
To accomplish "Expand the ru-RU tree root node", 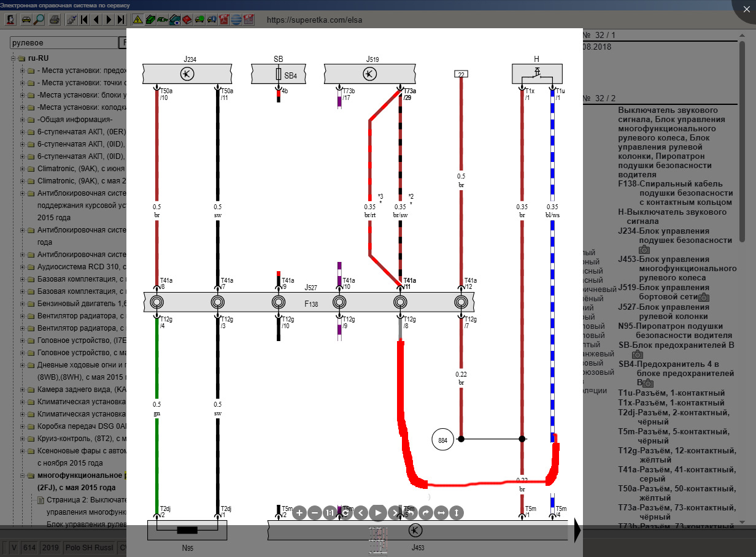I will tap(13, 58).
